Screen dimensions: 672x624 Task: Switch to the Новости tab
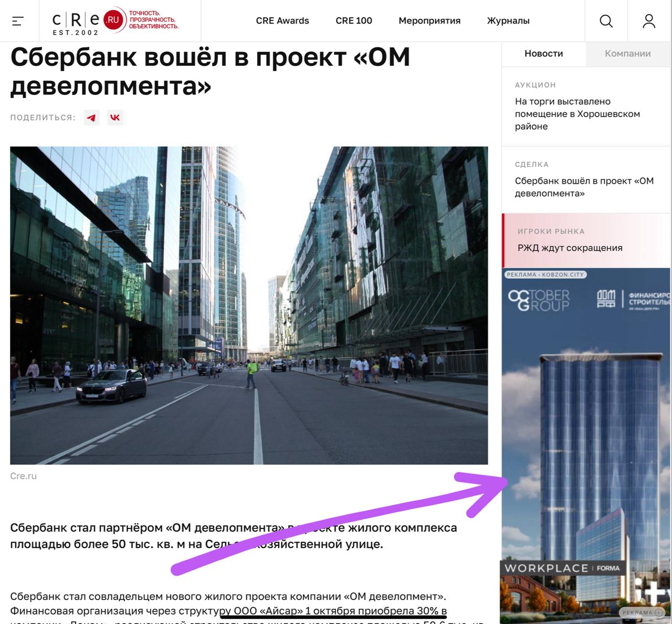coord(543,54)
